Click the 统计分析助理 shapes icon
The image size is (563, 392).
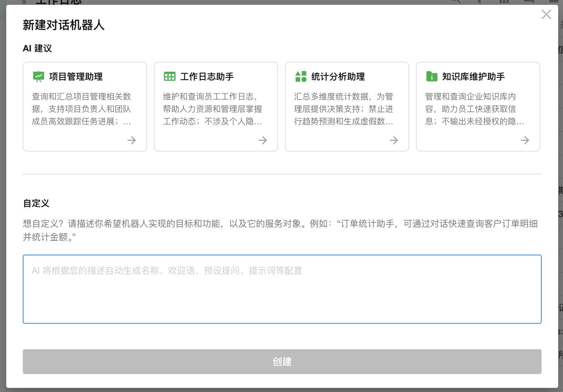pyautogui.click(x=300, y=76)
